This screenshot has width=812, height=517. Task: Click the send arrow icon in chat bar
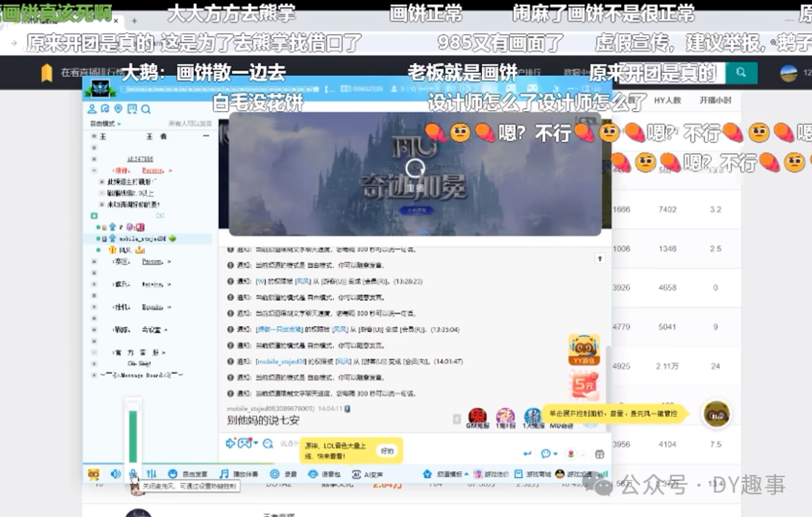527,454
